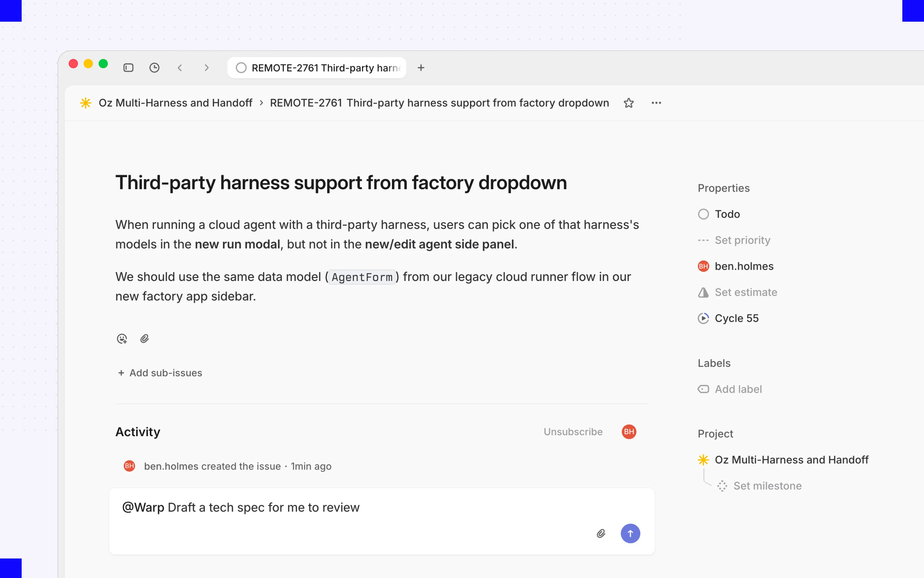Favorite the issue with the star icon
Viewport: 924px width, 578px height.
click(x=629, y=103)
